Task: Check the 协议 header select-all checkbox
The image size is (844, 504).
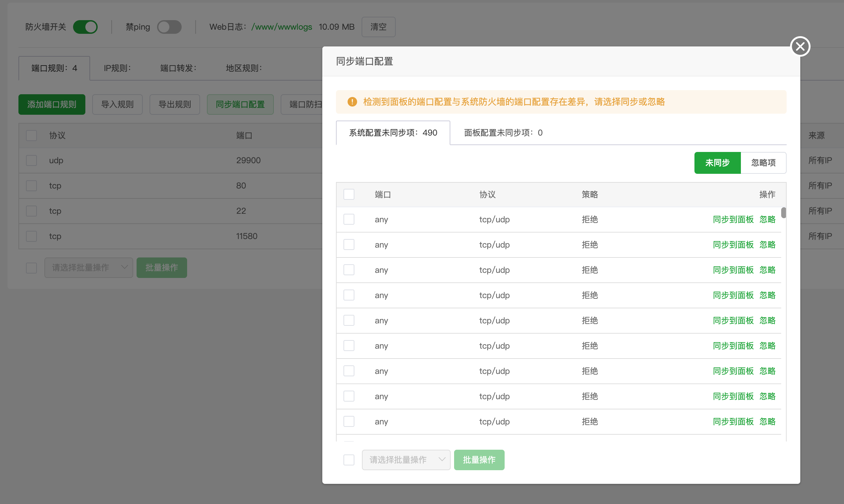Action: tap(31, 135)
